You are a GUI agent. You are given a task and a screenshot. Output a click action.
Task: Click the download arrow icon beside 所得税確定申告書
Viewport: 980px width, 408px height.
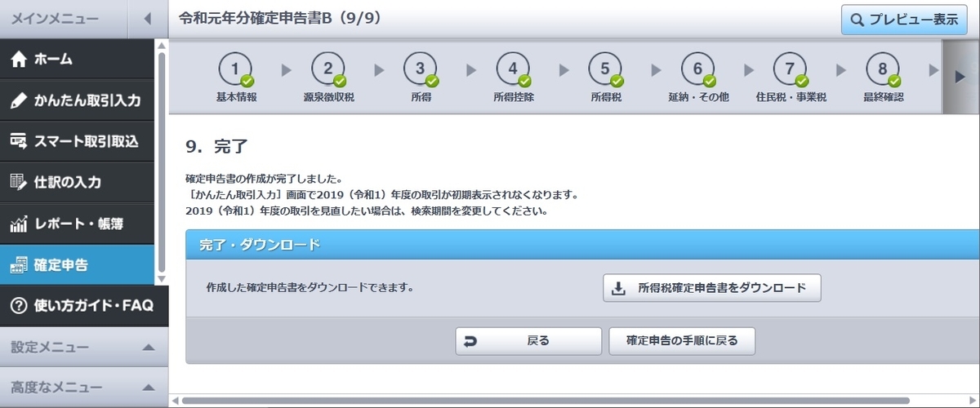coord(619,287)
